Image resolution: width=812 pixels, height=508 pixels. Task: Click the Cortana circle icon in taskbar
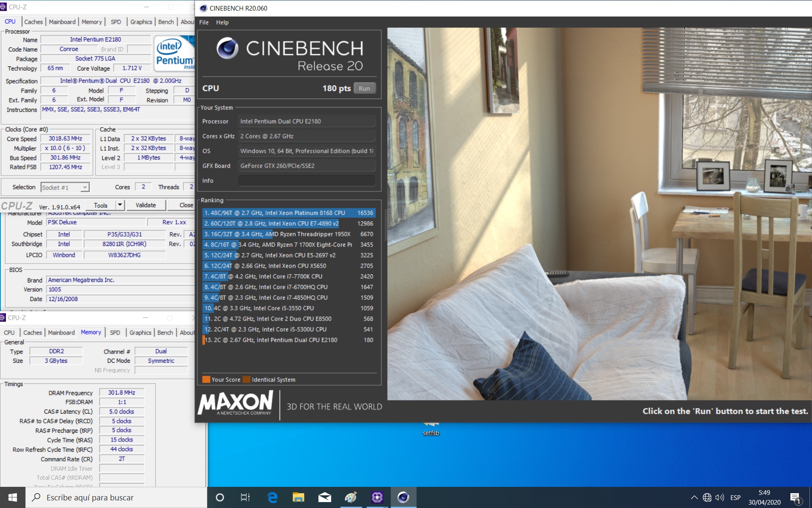coord(219,497)
